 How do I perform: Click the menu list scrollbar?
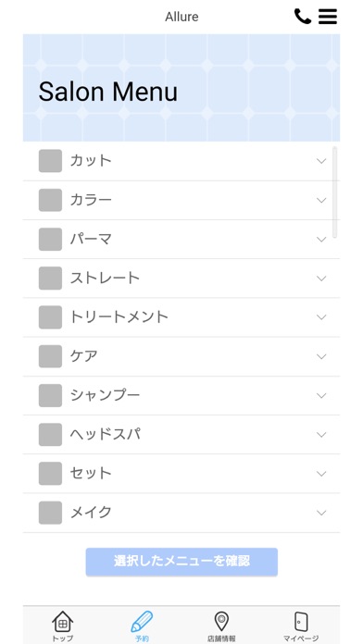click(334, 192)
